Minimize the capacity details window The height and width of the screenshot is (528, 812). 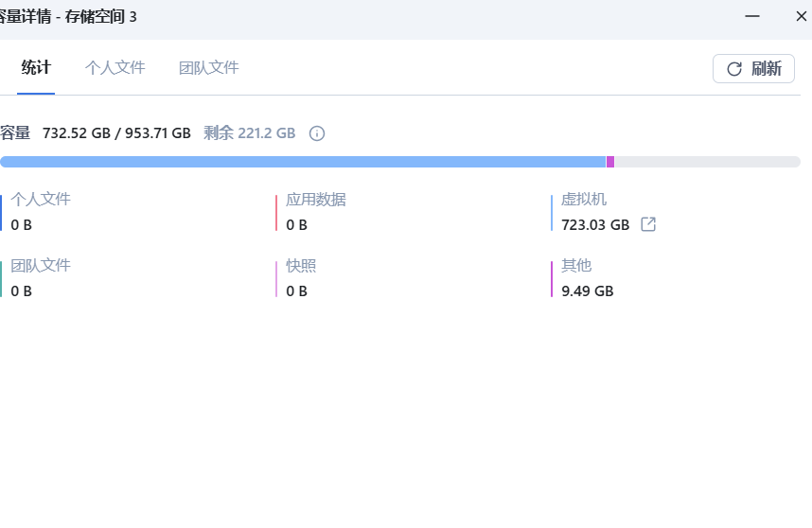click(x=753, y=16)
